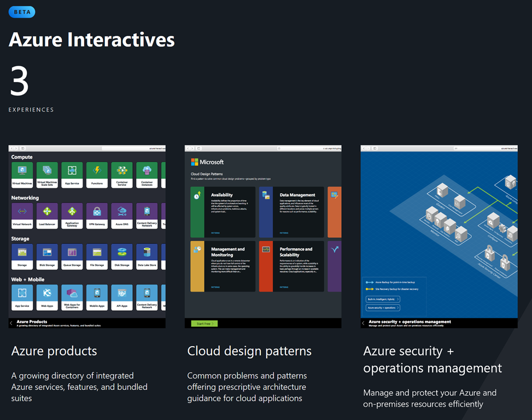
Task: Collapse the chevron beside Azure security caption
Action: point(364,323)
